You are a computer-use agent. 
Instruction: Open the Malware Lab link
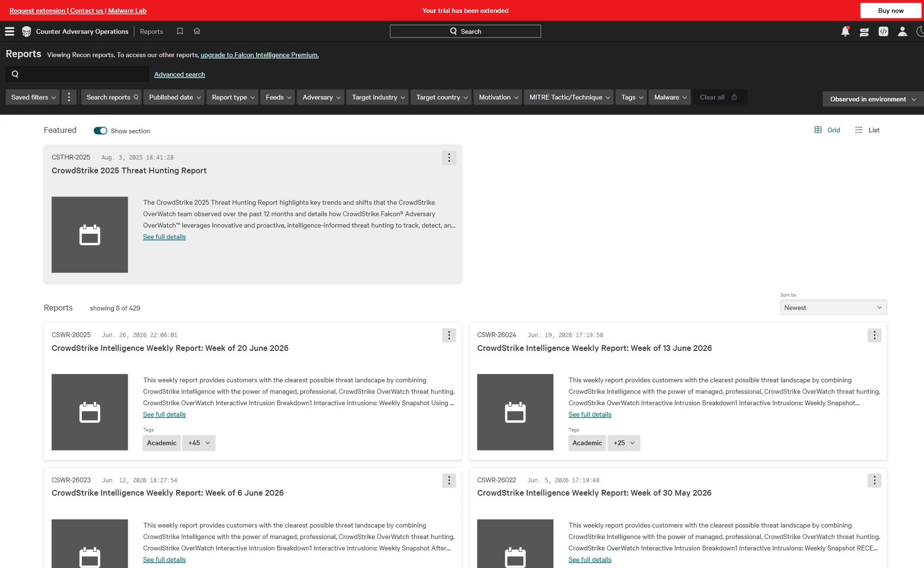point(127,10)
